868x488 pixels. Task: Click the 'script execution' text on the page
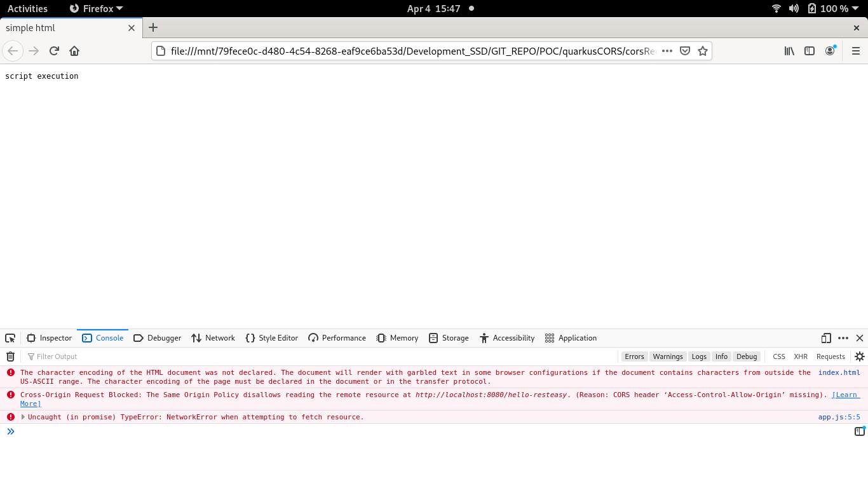[x=42, y=76]
